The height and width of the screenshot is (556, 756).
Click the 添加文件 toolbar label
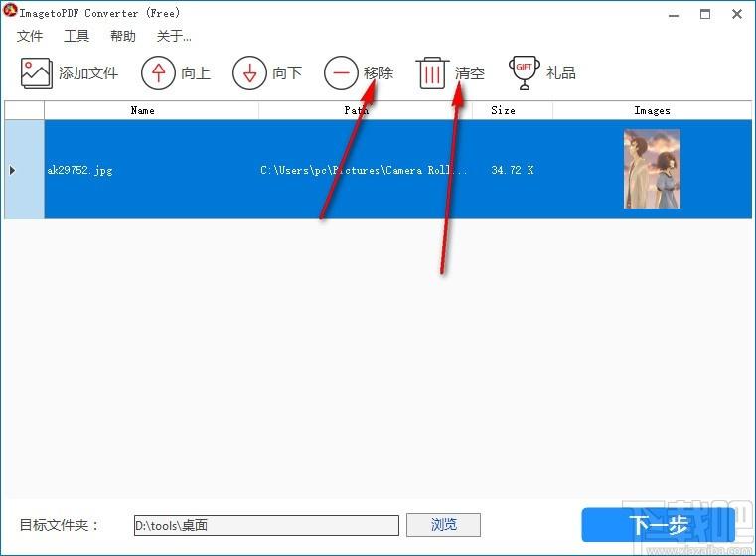(x=88, y=73)
